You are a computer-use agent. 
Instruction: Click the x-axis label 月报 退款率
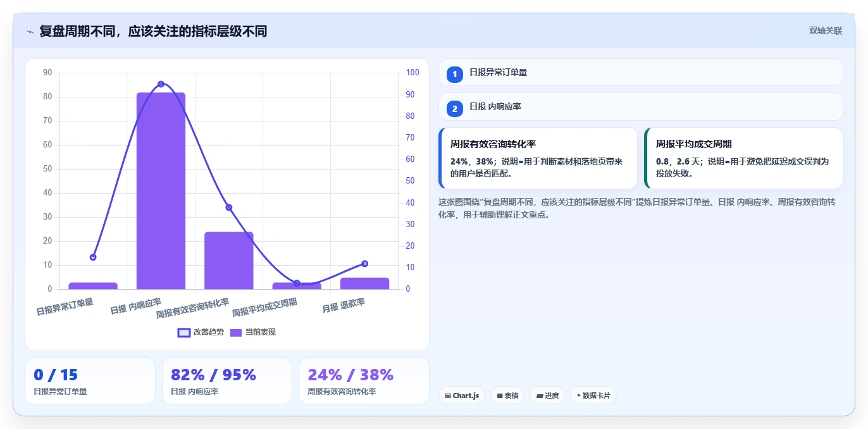click(x=344, y=306)
